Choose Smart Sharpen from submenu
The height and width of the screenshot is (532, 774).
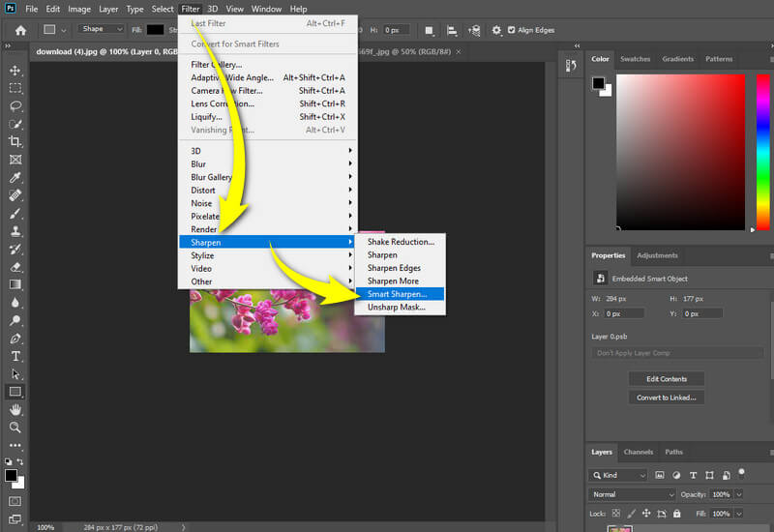(x=400, y=294)
